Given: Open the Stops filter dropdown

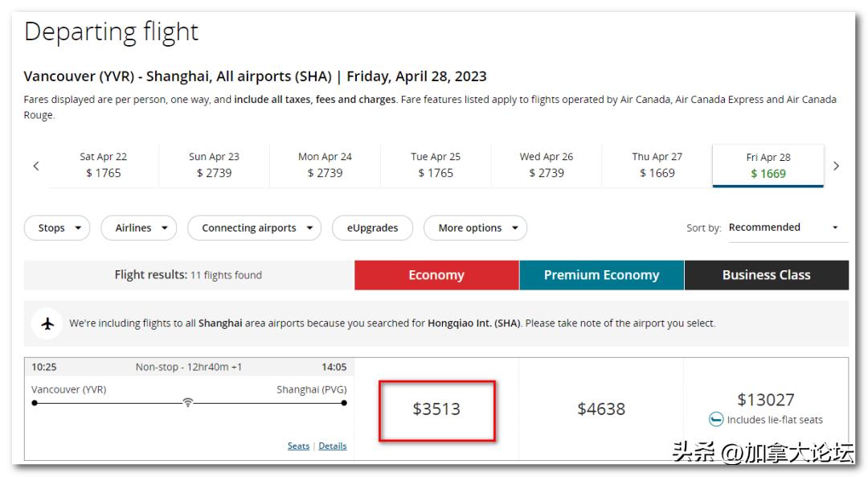Looking at the screenshot, I should (58, 228).
